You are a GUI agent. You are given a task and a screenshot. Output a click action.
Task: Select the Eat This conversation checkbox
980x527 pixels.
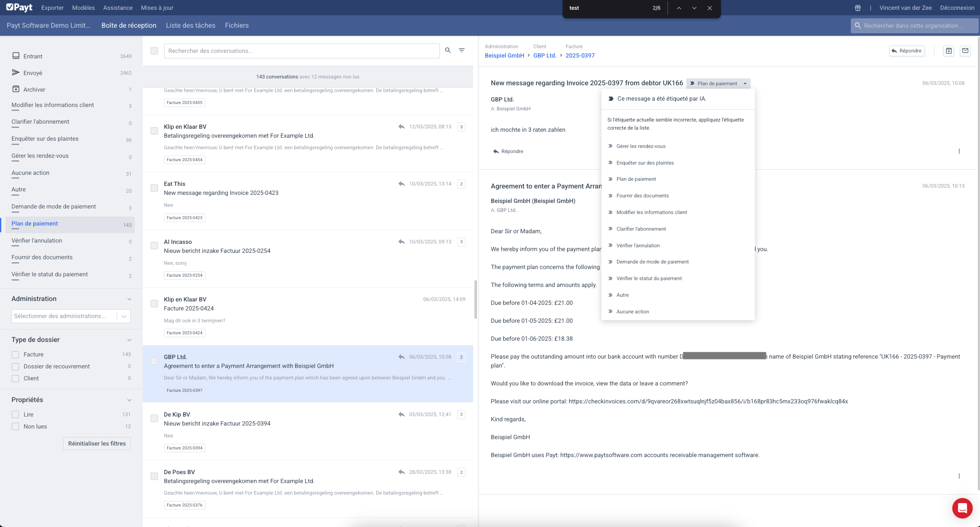[x=154, y=188]
